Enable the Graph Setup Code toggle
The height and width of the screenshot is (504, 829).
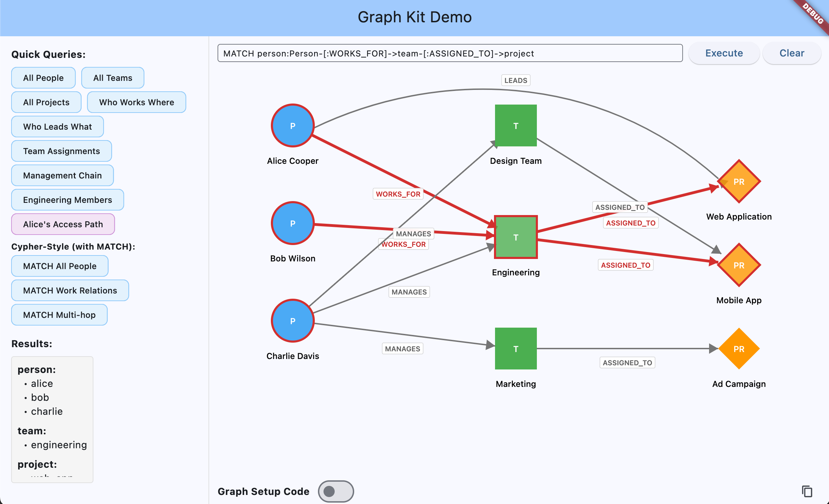click(335, 491)
